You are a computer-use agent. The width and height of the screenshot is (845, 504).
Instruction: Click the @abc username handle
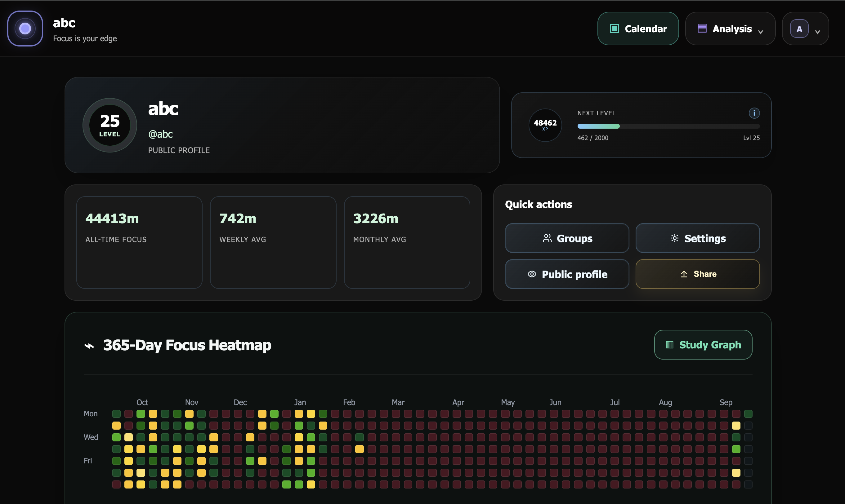pos(160,134)
